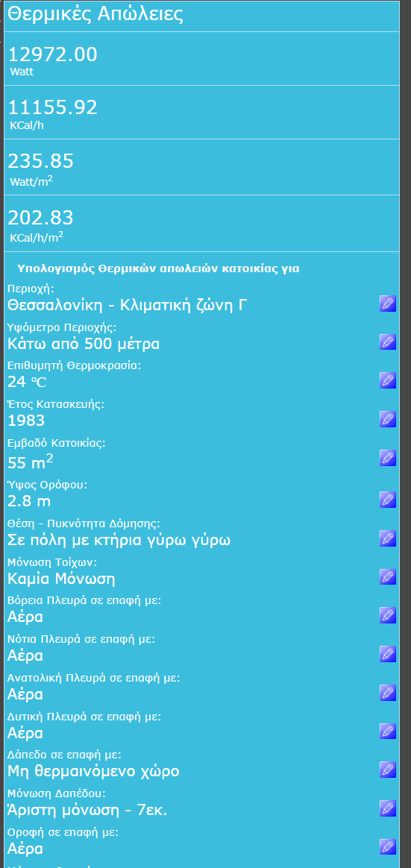The width and height of the screenshot is (411, 868).
Task: Edit Θέση - Πυκνότητα Δόμησης via pencil icon
Action: tap(388, 538)
